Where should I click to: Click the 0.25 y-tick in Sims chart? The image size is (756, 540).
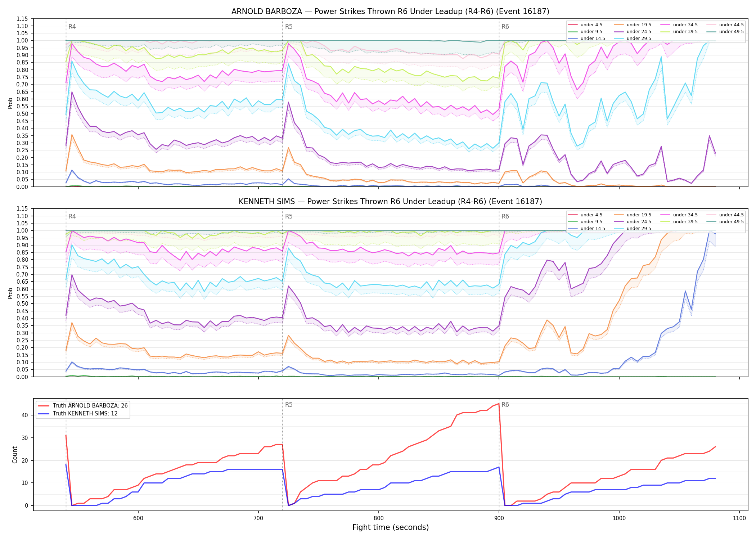point(22,340)
